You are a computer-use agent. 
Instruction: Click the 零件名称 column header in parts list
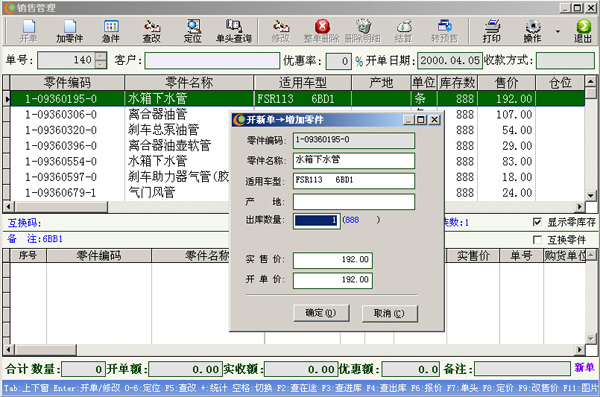point(189,83)
